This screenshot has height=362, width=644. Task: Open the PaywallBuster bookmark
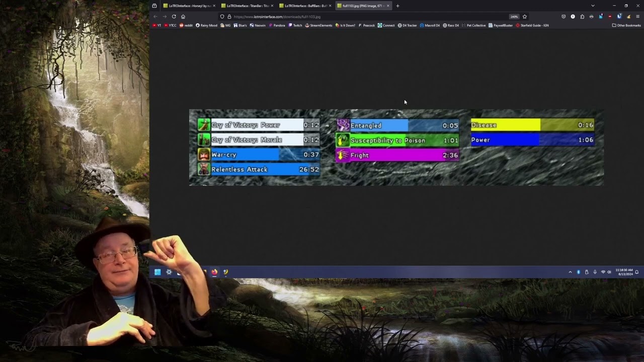(x=500, y=25)
